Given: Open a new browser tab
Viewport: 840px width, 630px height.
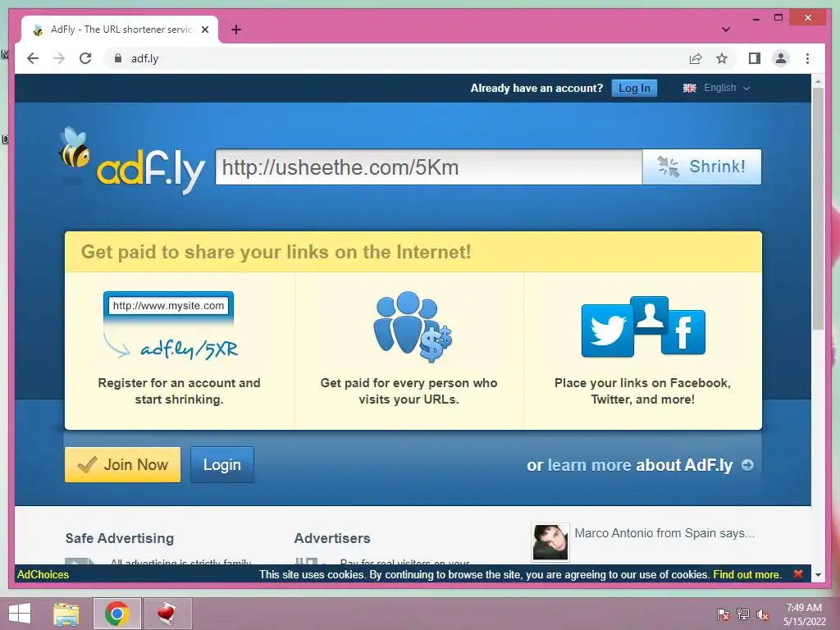Looking at the screenshot, I should [235, 30].
